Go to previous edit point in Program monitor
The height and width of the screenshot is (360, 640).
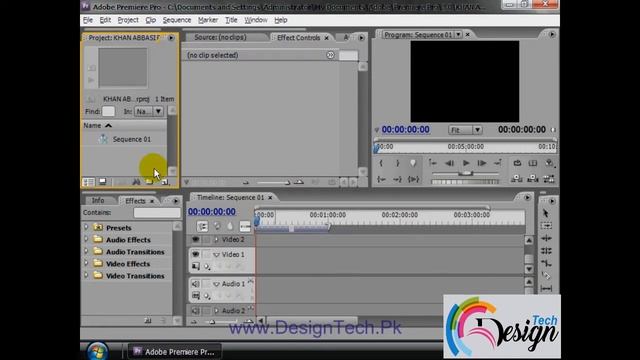click(432, 163)
